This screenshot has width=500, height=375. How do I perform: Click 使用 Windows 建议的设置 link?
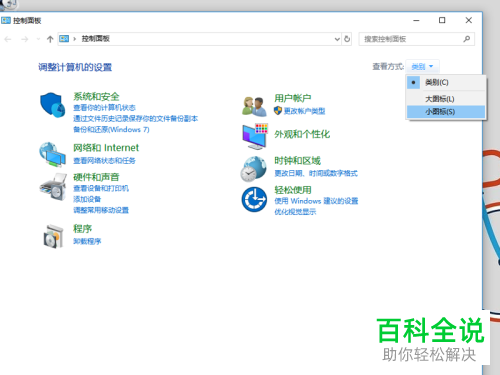[316, 201]
